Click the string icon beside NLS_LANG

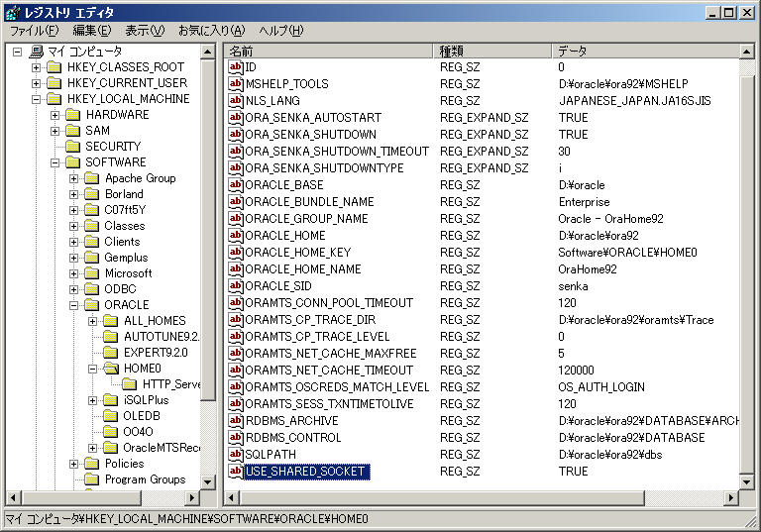[x=236, y=100]
